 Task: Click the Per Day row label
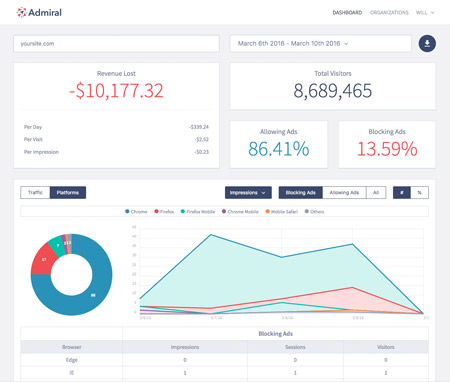(33, 127)
